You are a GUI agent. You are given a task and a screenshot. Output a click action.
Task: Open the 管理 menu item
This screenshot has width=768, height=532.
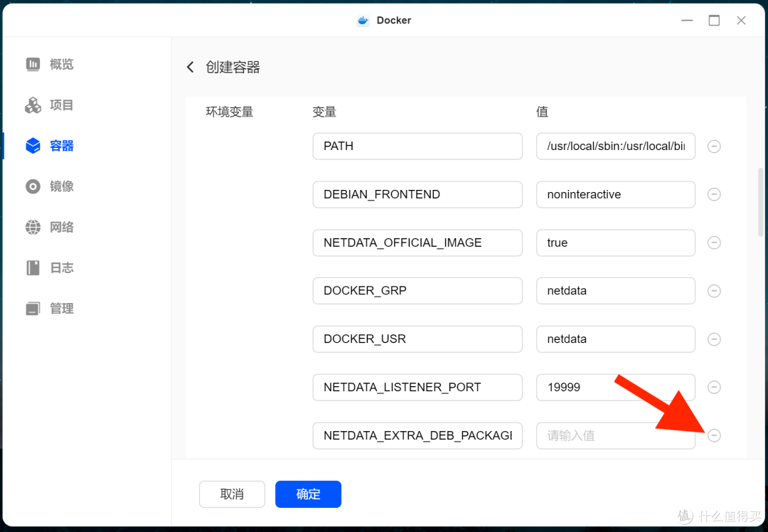click(62, 308)
